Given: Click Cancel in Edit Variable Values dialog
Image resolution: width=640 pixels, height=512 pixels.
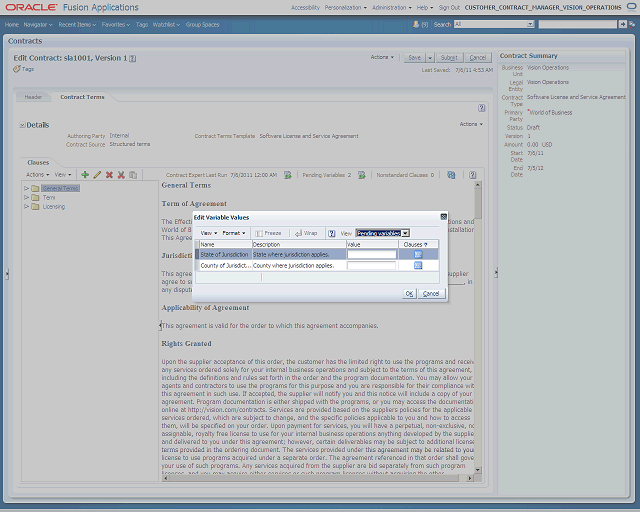Looking at the screenshot, I should coord(431,294).
